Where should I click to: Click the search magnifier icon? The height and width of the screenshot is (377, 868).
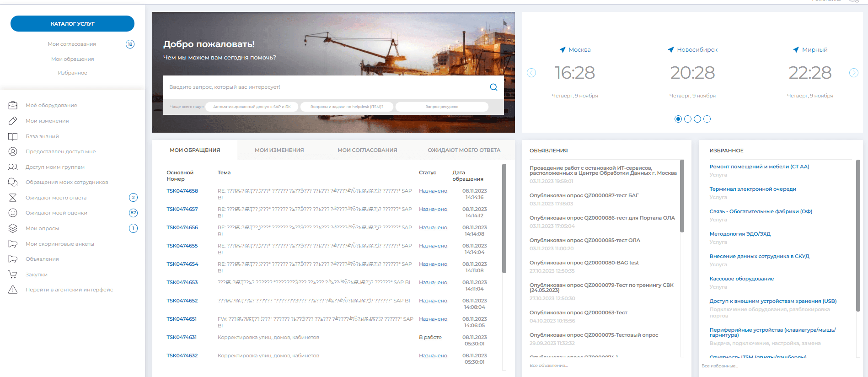[x=493, y=87]
